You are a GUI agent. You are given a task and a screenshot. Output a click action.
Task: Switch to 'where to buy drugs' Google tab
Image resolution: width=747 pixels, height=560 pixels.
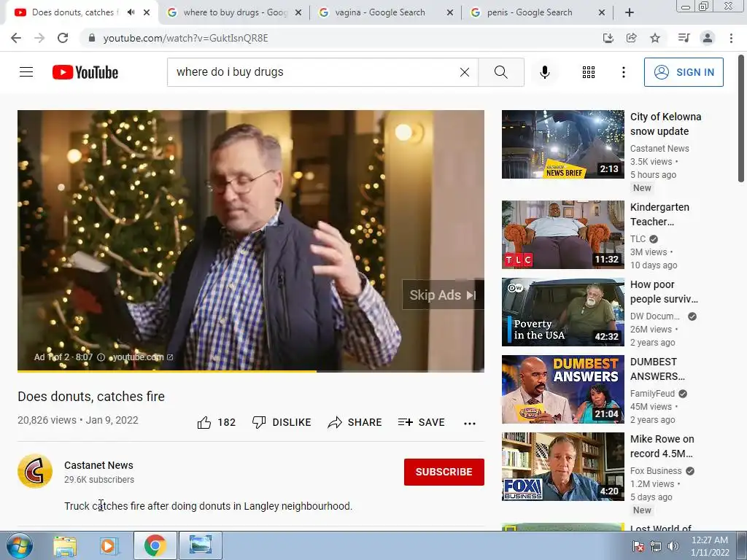click(x=233, y=12)
